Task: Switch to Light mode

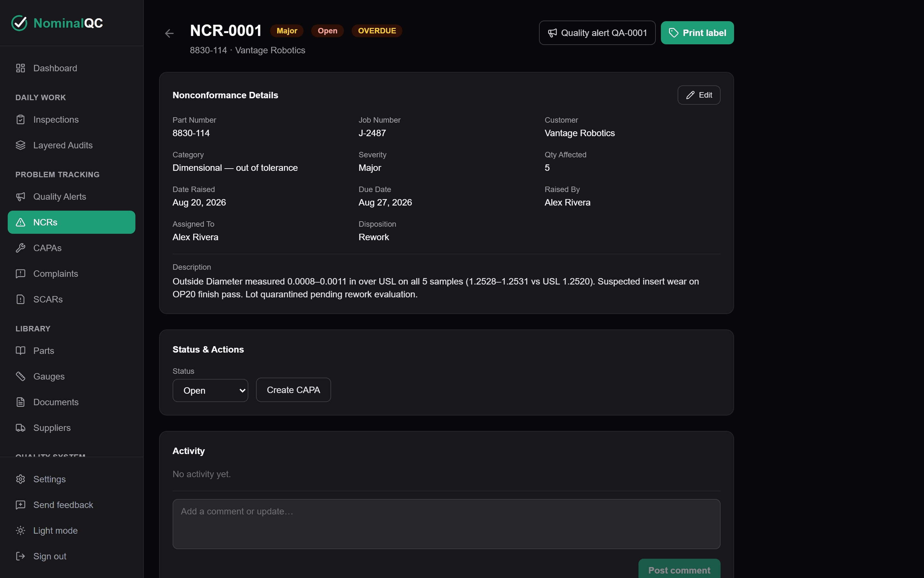Action: coord(72,530)
